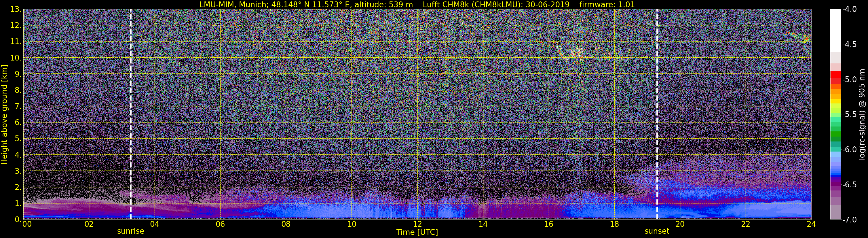Click the sunrise dashed vertical line
Screen dimensions: 868x238
coord(131,114)
